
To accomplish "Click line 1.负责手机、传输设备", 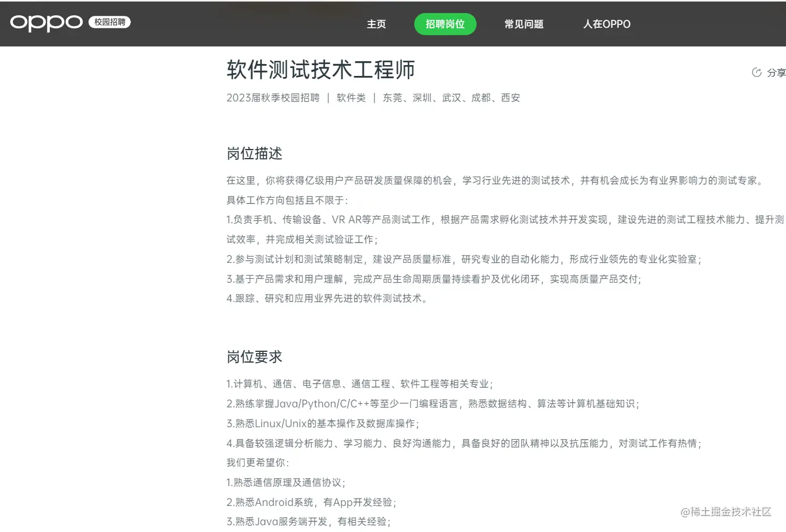I will (505, 220).
